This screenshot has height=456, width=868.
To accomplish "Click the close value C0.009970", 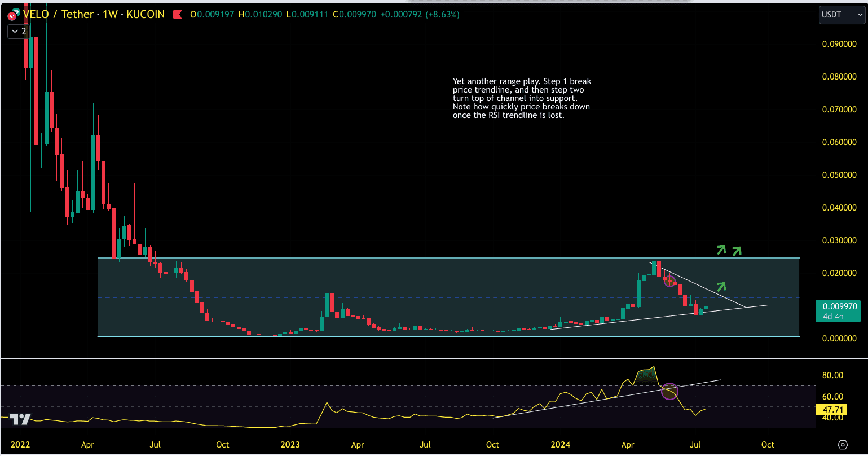I will pyautogui.click(x=355, y=15).
